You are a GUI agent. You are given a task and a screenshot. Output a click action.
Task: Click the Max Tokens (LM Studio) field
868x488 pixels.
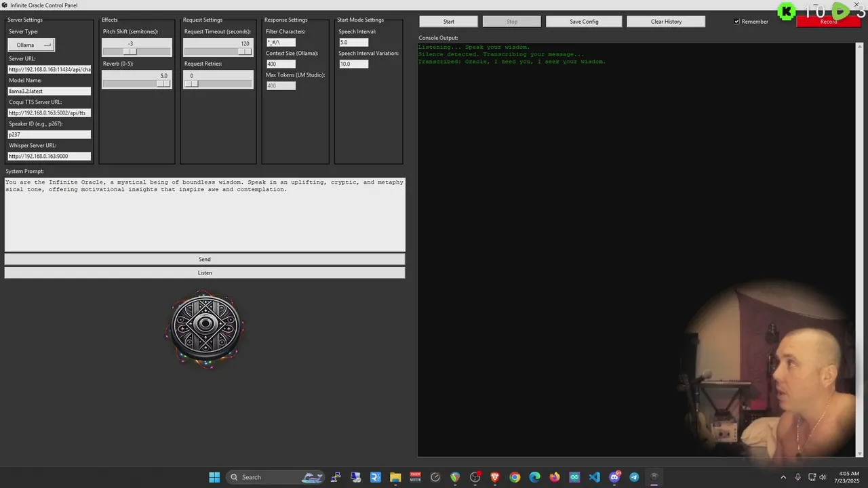coord(281,85)
